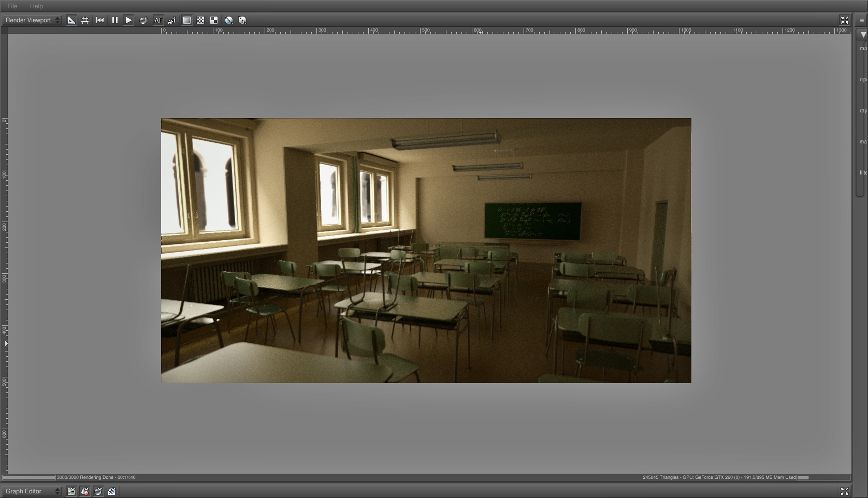This screenshot has height=498, width=868.
Task: Expand the downward triangle in the right side panel
Action: [x=863, y=35]
